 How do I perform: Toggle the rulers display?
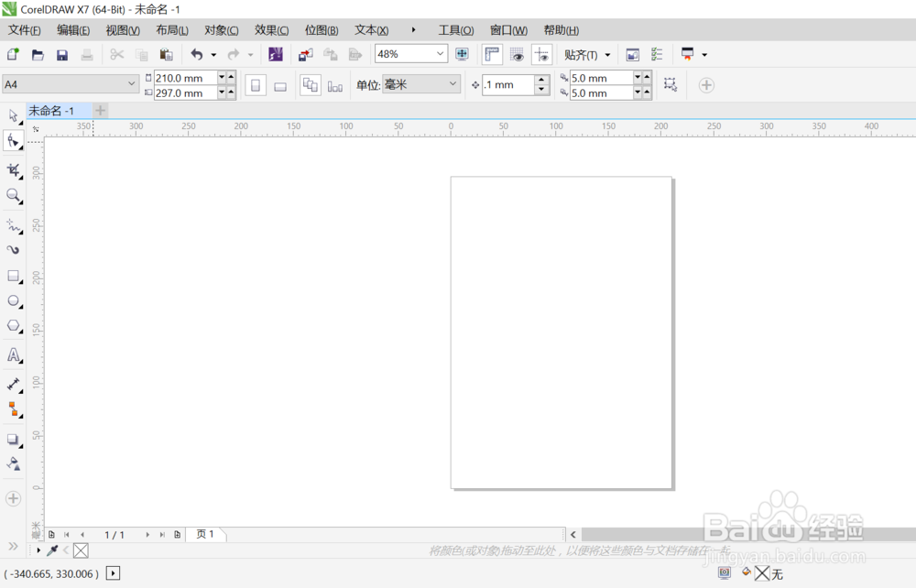[x=492, y=54]
